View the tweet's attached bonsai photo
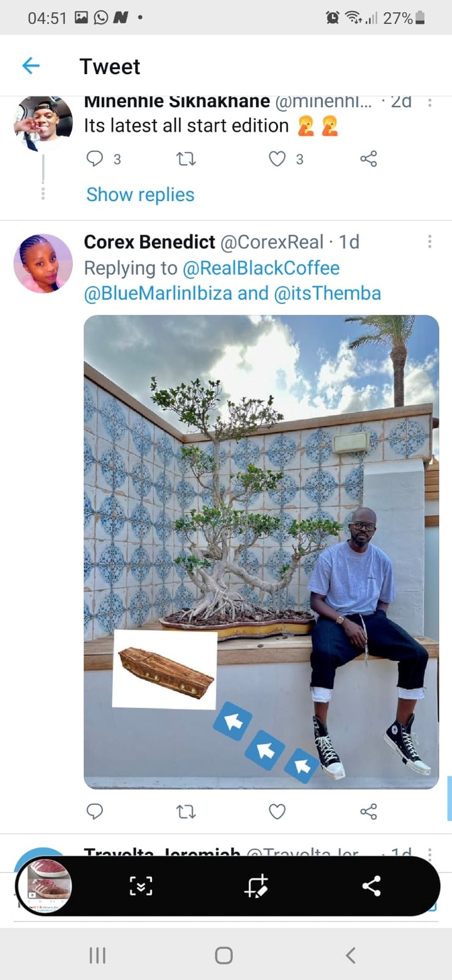 261,552
